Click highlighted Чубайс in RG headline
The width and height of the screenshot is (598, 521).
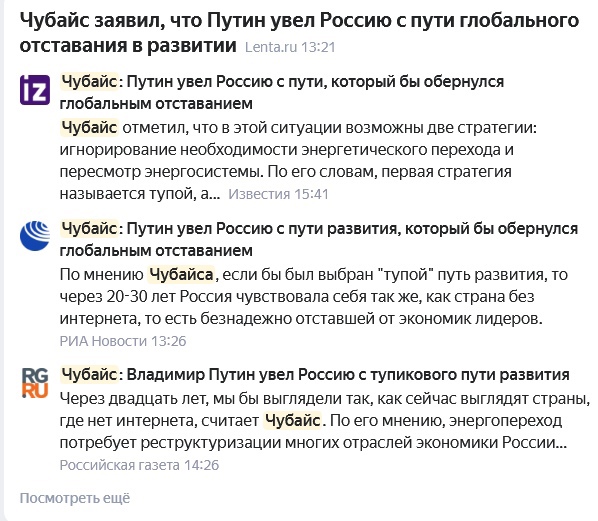[89, 375]
